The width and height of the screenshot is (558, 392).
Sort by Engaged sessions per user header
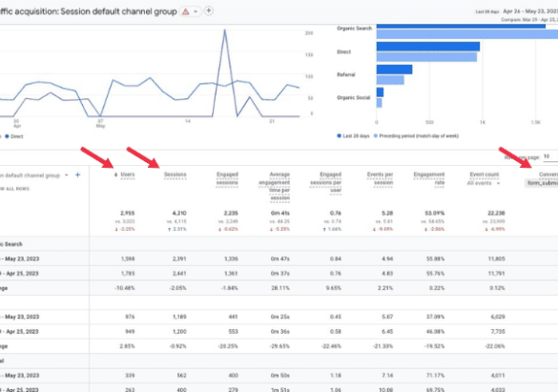click(325, 182)
